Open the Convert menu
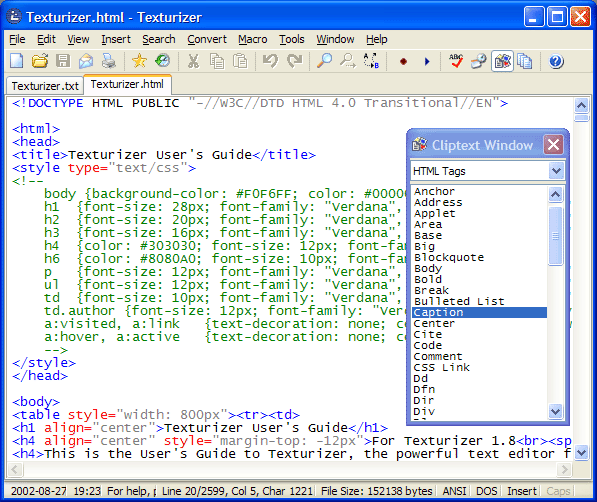The width and height of the screenshot is (597, 502). (x=207, y=39)
